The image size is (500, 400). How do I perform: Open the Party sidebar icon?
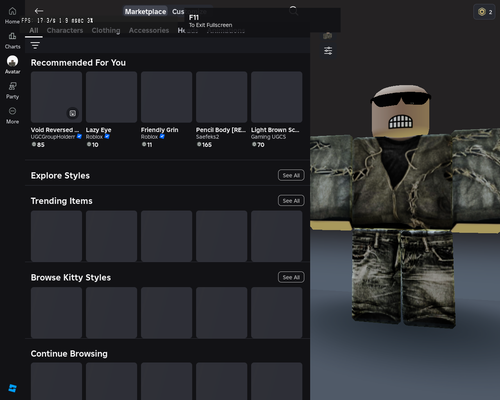click(x=12, y=86)
